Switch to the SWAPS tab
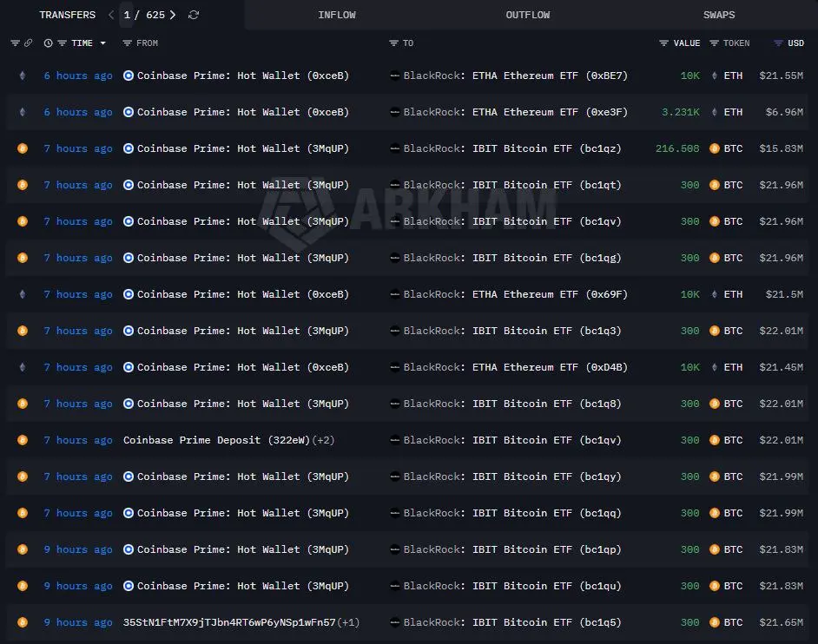The height and width of the screenshot is (644, 818). tap(719, 15)
